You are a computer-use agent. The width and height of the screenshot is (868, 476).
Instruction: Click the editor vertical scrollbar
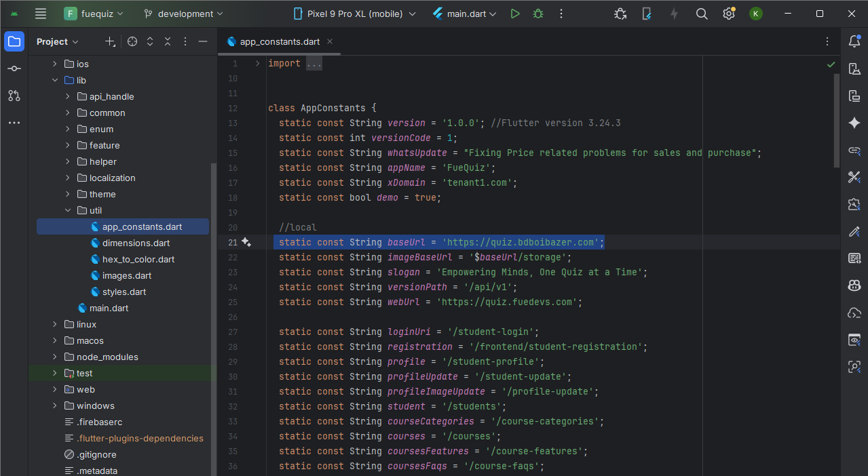836,121
